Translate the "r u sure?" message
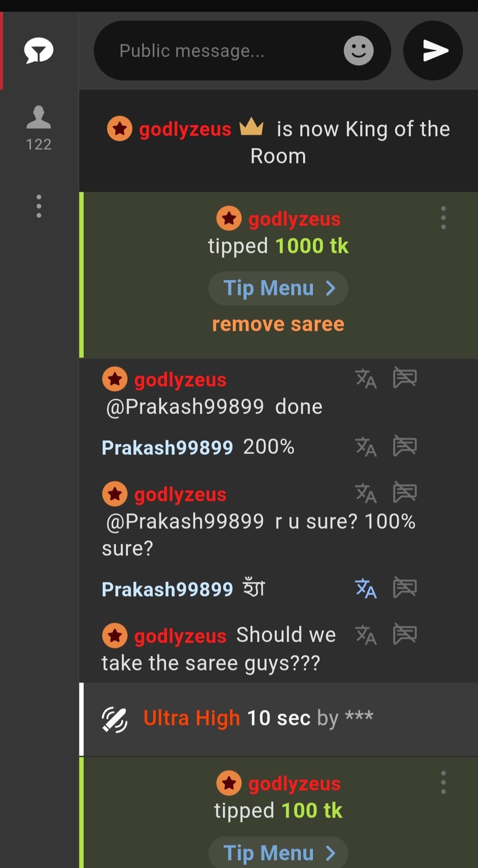Image resolution: width=478 pixels, height=868 pixels. coord(366,493)
